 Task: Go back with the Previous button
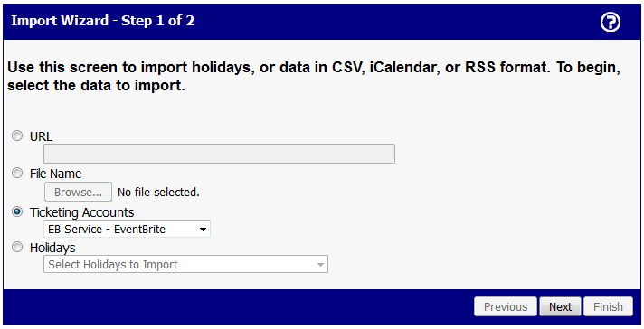506,306
